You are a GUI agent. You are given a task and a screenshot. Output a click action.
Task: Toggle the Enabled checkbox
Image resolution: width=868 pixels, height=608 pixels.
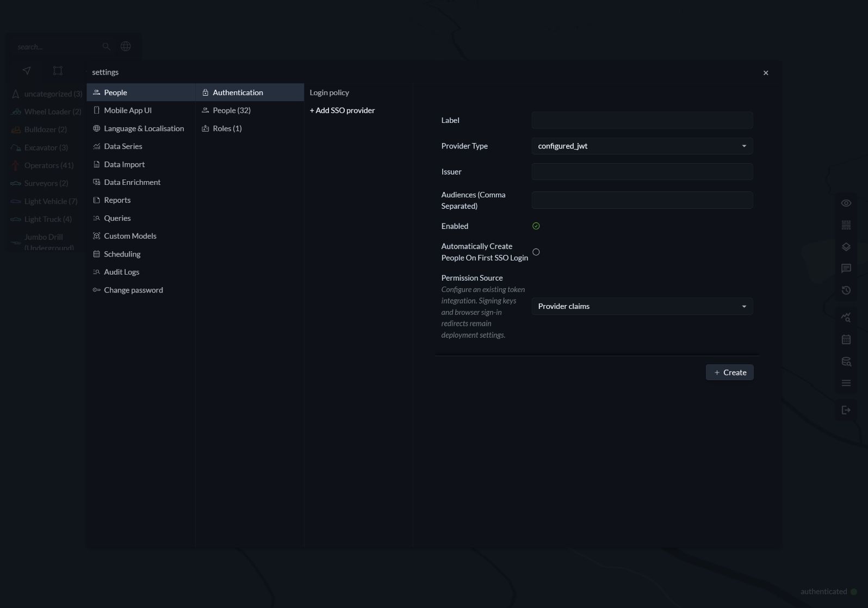pyautogui.click(x=536, y=226)
